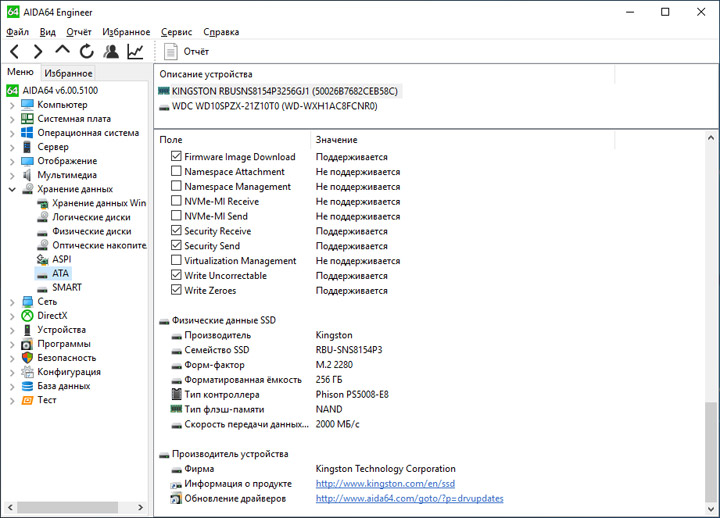Toggle the Security Receive checkbox
The width and height of the screenshot is (720, 518).
click(x=176, y=230)
